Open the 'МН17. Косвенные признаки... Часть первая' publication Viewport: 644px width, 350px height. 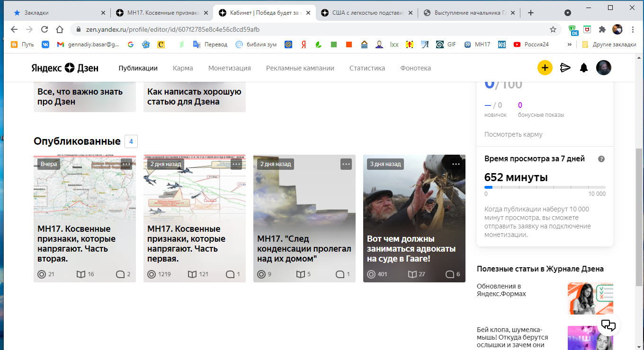click(x=195, y=219)
